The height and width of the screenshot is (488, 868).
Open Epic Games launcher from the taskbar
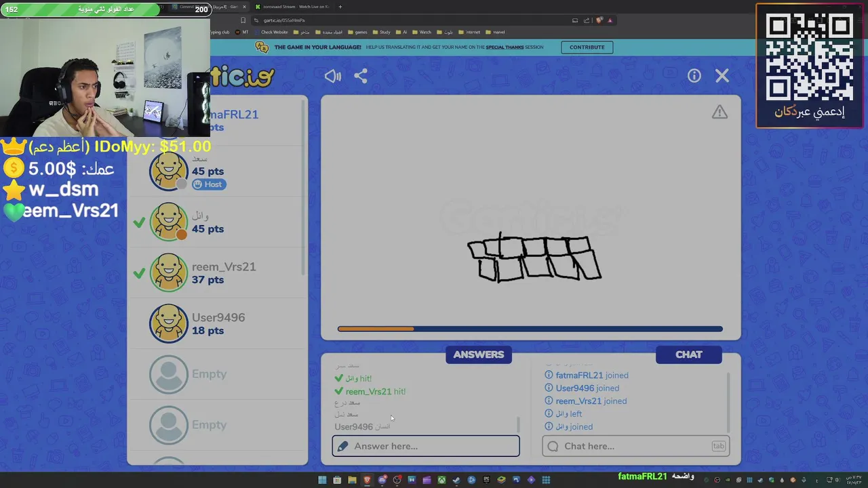(486, 480)
